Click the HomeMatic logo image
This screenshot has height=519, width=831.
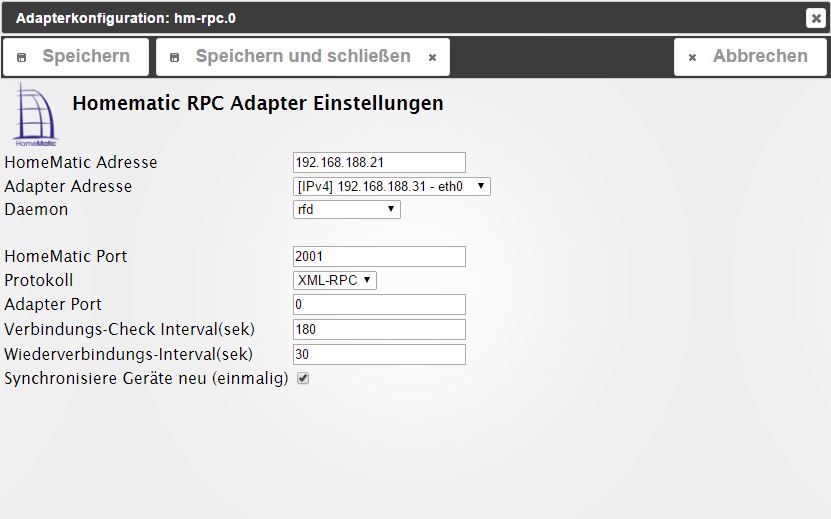tap(36, 115)
